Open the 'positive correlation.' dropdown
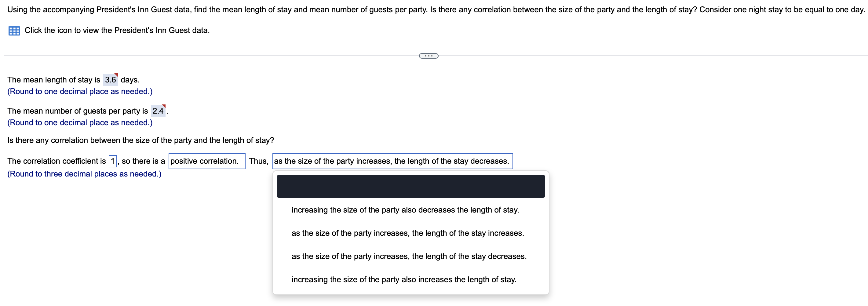Screen dimensions: 868x306 (x=207, y=161)
